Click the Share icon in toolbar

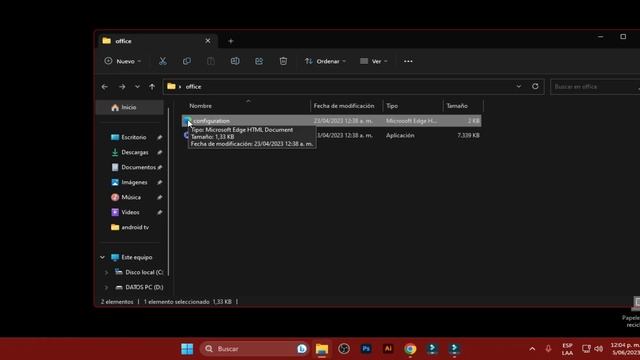pyautogui.click(x=259, y=61)
